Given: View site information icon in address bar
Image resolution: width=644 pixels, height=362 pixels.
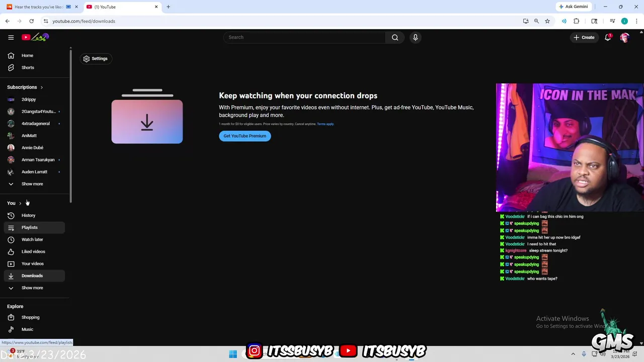Looking at the screenshot, I should (x=46, y=21).
